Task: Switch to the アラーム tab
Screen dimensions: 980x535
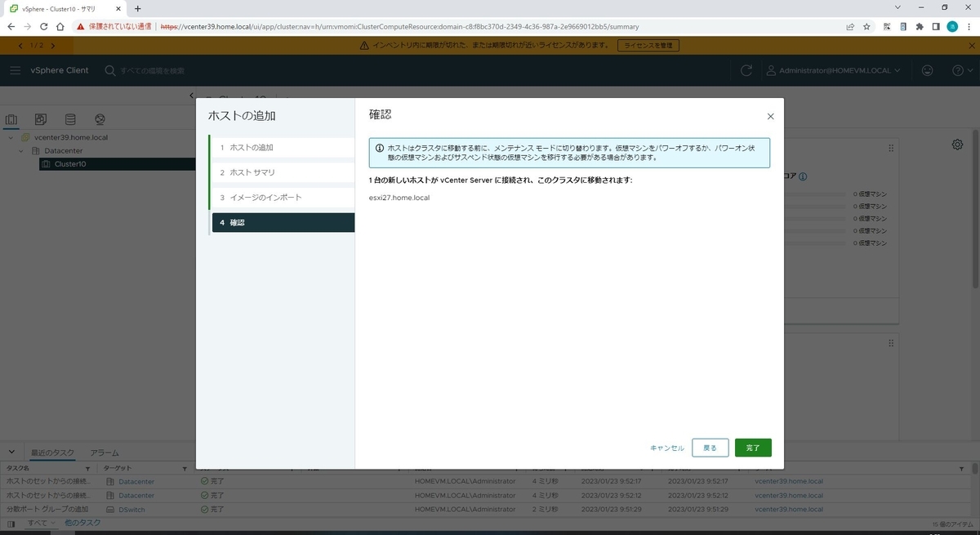Action: point(105,453)
